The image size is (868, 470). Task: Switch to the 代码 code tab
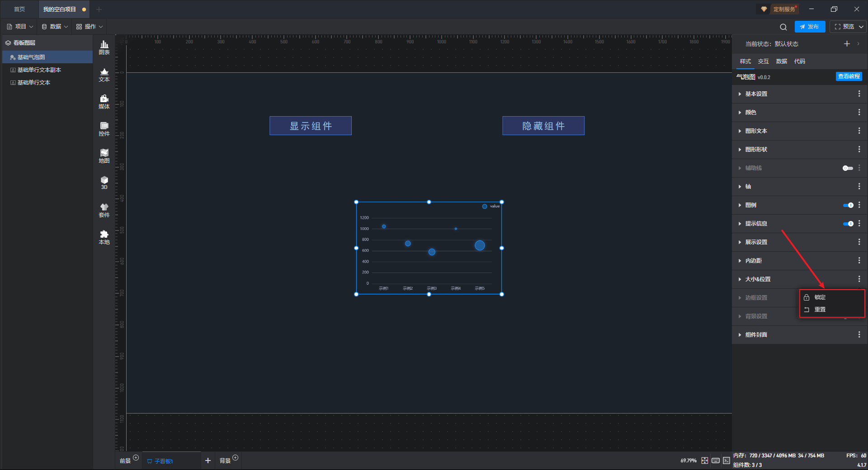(799, 61)
